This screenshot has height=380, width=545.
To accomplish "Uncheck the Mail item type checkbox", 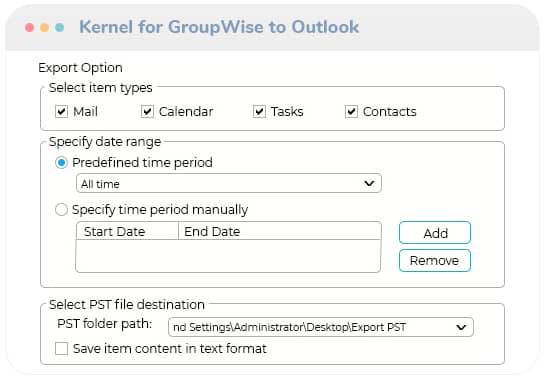I will pos(62,112).
